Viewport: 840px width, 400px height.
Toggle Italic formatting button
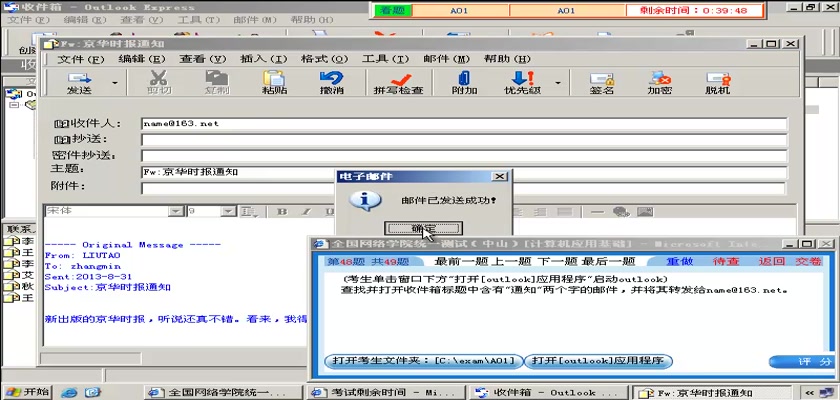point(306,212)
